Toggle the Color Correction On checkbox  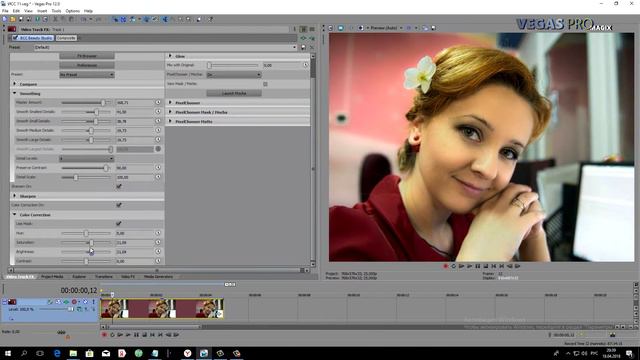(x=119, y=205)
